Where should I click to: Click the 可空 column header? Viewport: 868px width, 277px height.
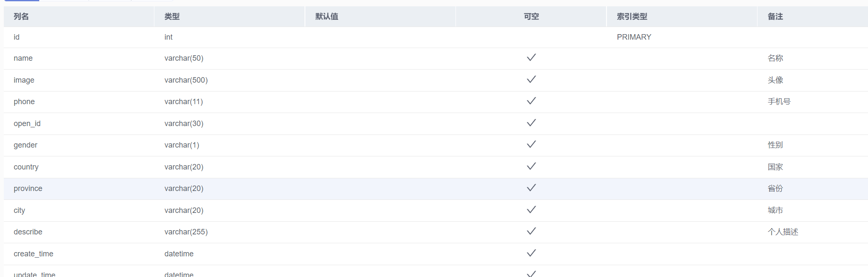(x=531, y=16)
